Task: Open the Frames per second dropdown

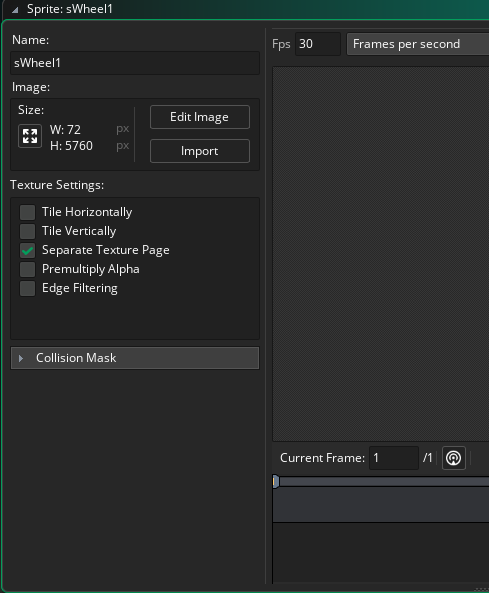Action: [x=418, y=44]
